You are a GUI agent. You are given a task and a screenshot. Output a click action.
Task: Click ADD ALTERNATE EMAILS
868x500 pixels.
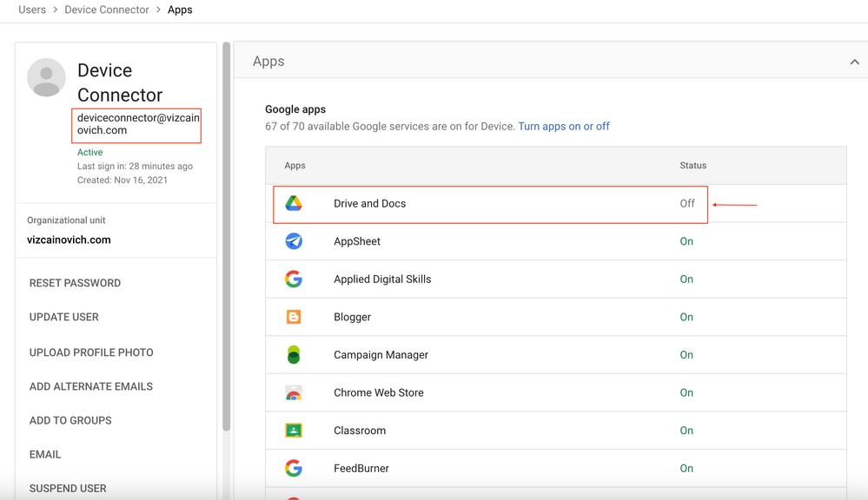[90, 386]
